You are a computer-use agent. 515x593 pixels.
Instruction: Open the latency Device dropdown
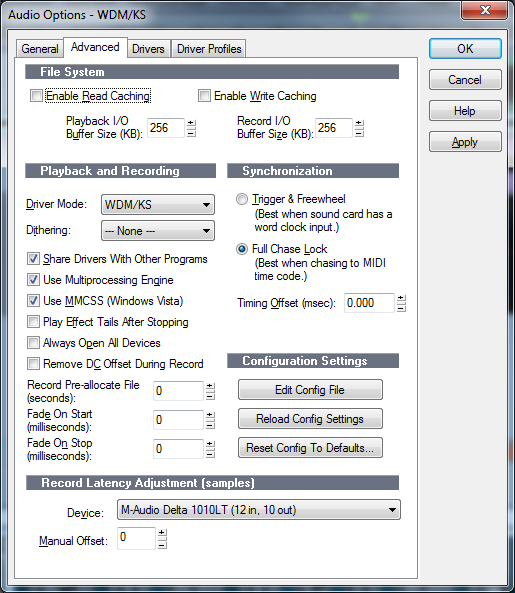click(259, 510)
